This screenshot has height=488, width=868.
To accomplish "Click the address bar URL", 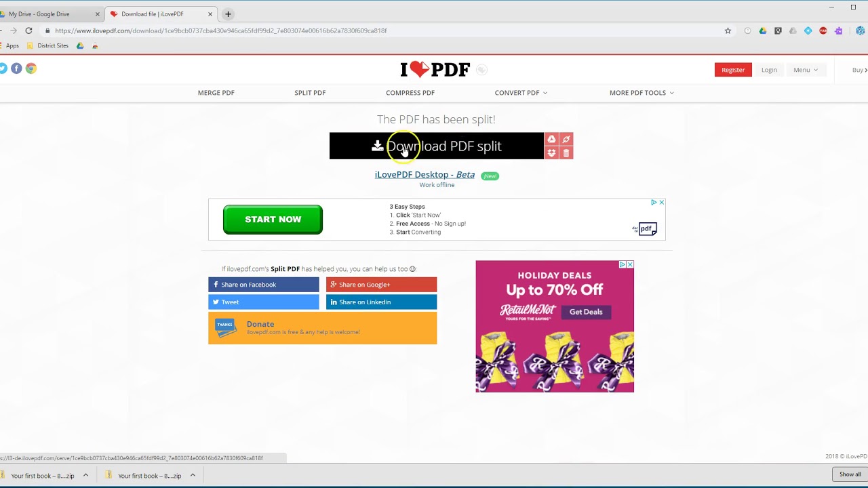I will (x=220, y=30).
